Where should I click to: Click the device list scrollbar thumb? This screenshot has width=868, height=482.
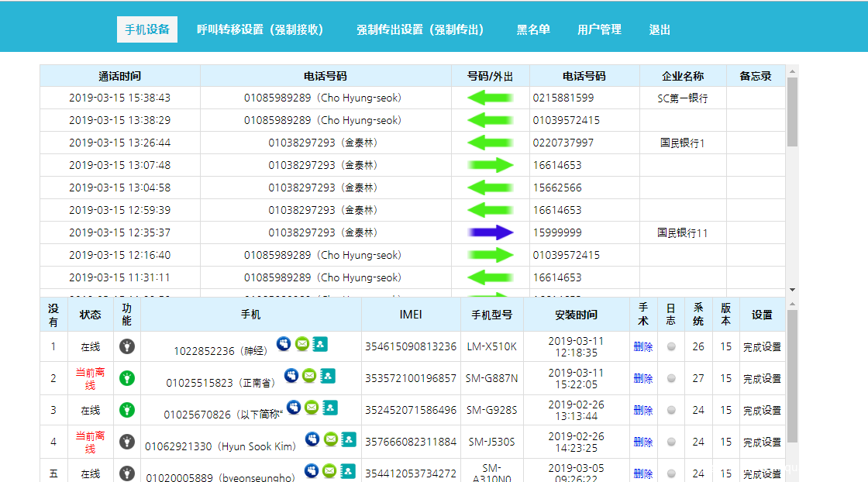tap(792, 377)
